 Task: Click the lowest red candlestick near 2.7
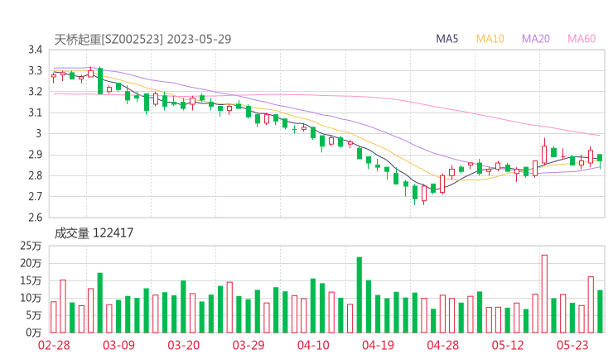tap(424, 194)
